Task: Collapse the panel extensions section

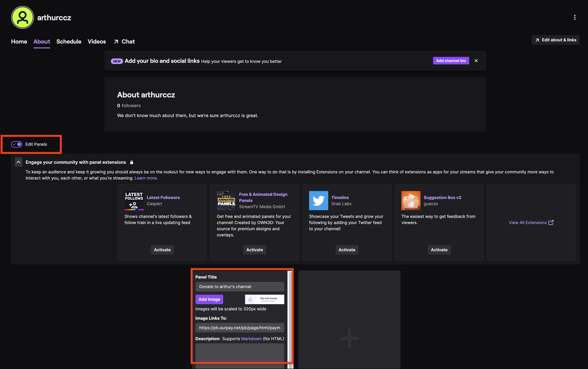Action: pos(18,162)
